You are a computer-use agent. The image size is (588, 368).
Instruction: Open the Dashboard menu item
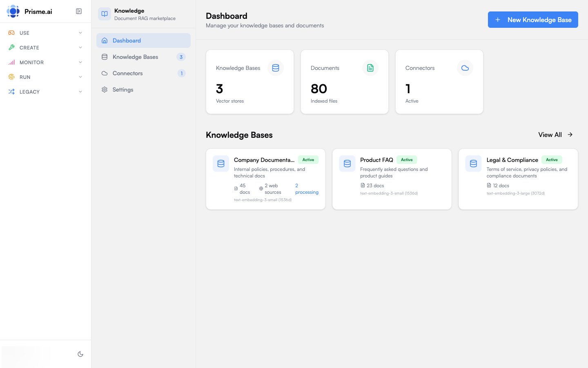pyautogui.click(x=143, y=40)
